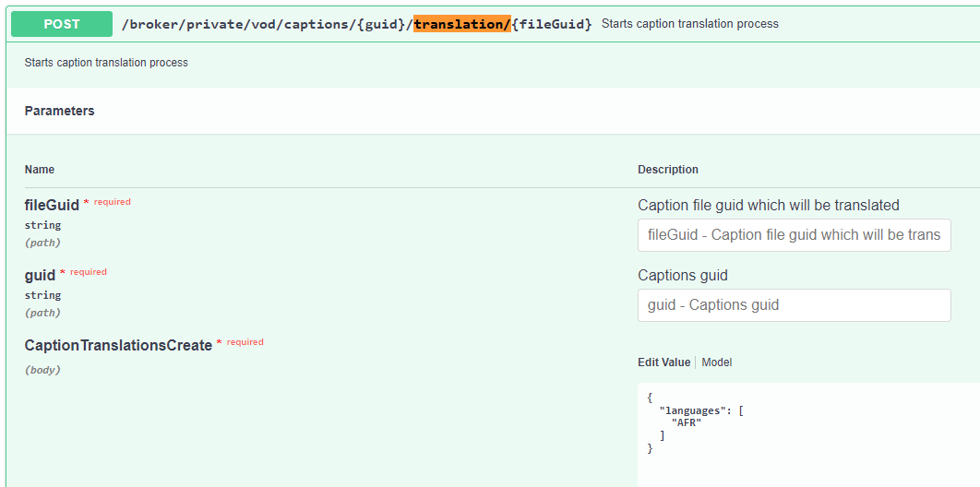980x487 pixels.
Task: Click the "AFR" language value in JSON
Action: 686,422
